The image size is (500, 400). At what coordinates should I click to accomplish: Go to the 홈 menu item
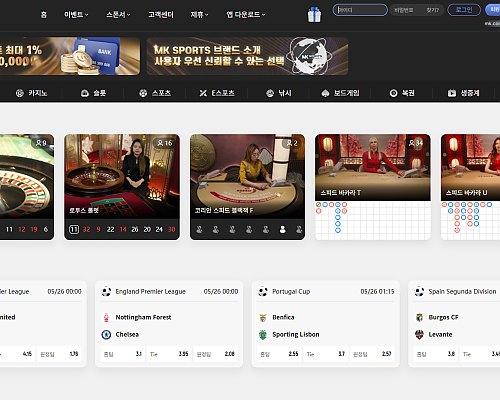[44, 15]
